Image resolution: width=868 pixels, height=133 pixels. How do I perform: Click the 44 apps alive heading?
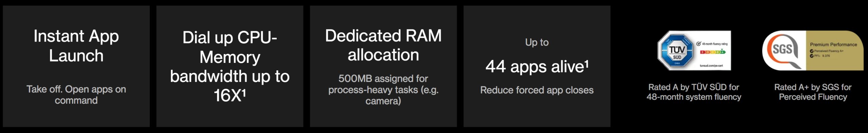coord(537,66)
